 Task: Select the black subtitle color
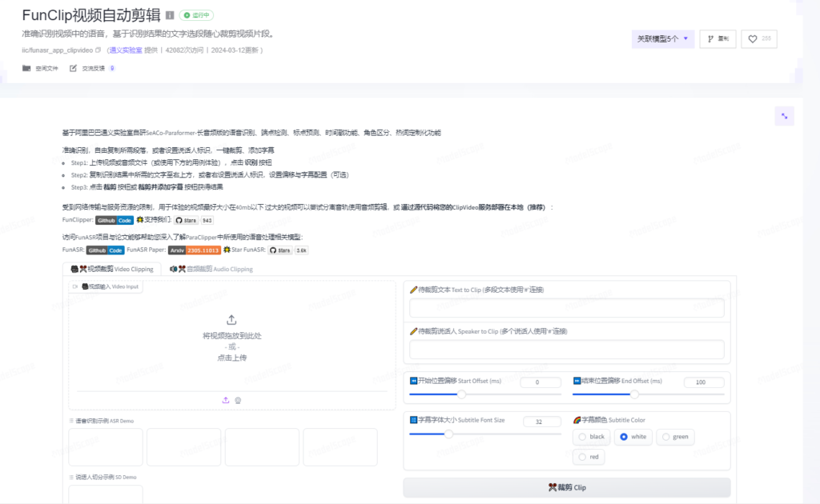(591, 437)
